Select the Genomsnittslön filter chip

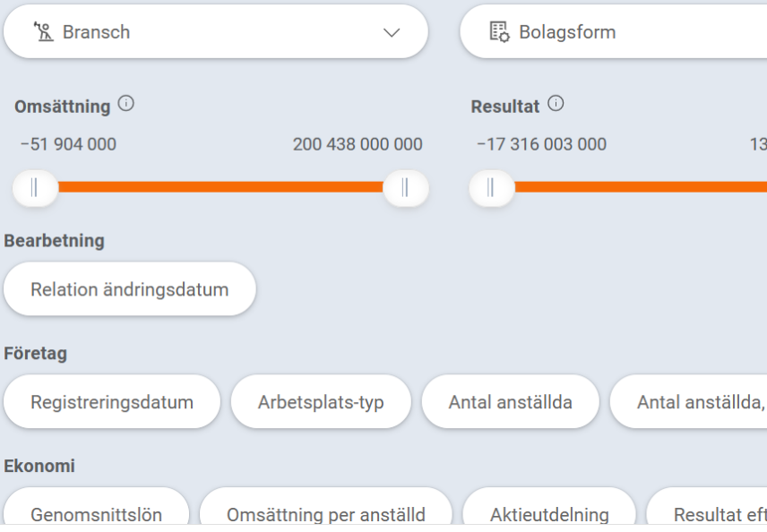point(96,513)
